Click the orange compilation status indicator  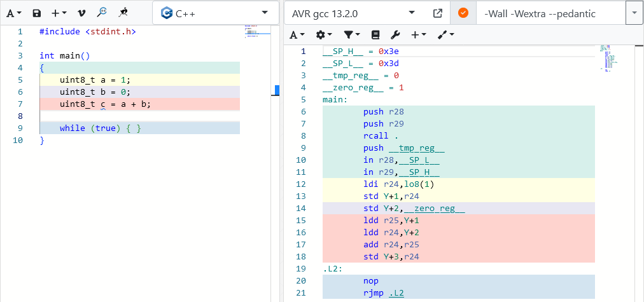(x=463, y=13)
